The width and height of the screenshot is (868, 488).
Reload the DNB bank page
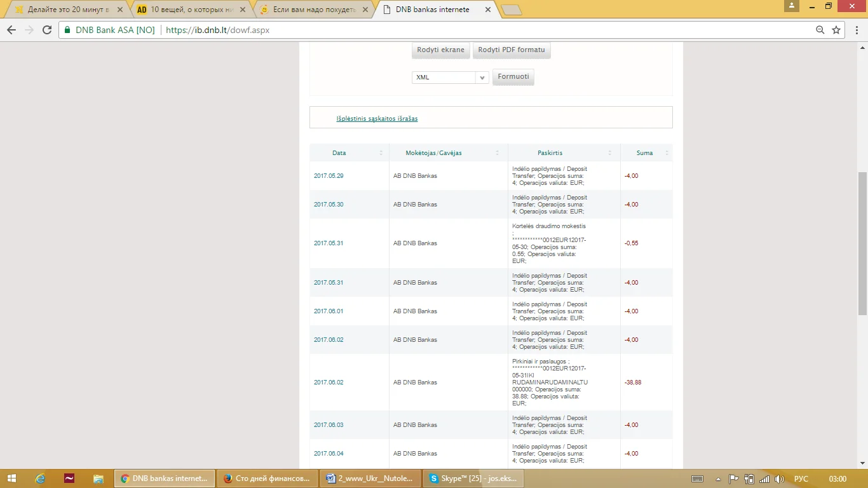[x=47, y=30]
